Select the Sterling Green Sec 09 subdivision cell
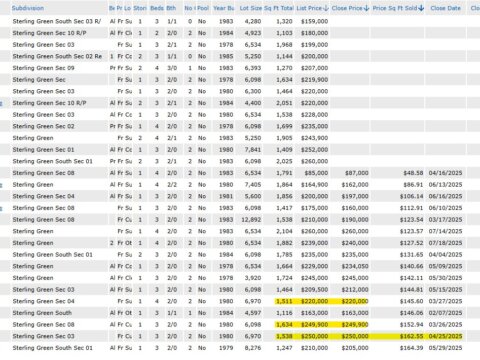 43,68
